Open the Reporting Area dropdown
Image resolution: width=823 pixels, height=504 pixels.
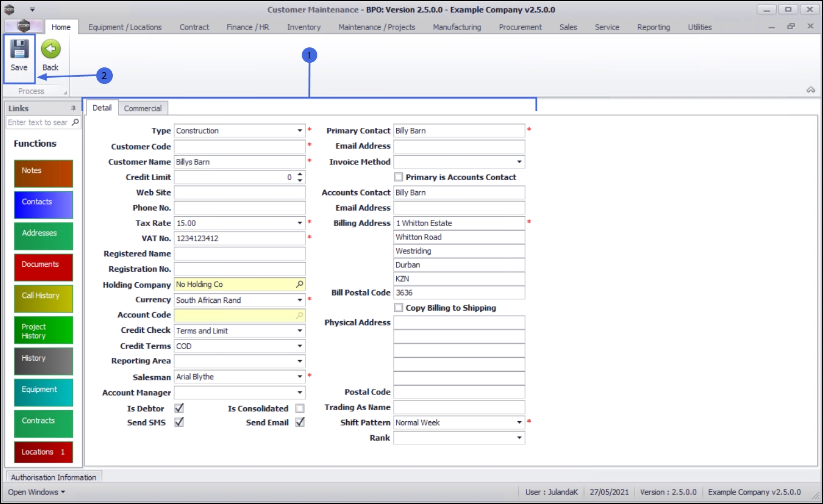pos(300,361)
